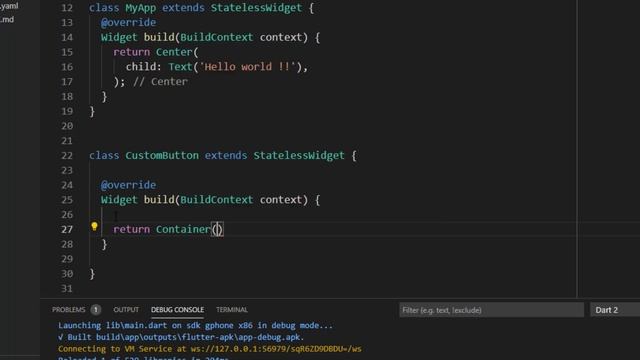640x360 pixels.
Task: Click the @override annotation on line 24
Action: click(x=128, y=185)
